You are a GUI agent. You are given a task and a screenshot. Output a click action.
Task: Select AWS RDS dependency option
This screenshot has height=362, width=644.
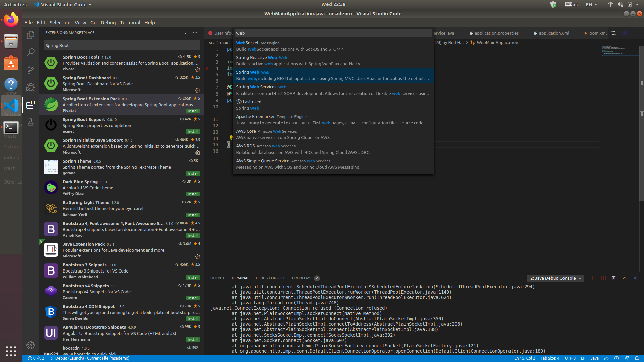coord(333,149)
